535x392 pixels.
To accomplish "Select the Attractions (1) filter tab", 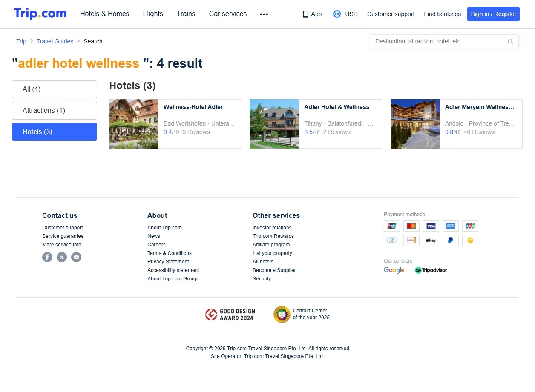I will [x=55, y=111].
